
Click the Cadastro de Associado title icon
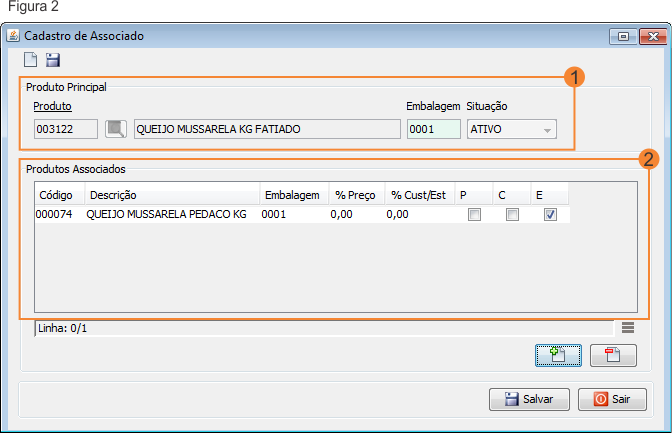pyautogui.click(x=13, y=36)
